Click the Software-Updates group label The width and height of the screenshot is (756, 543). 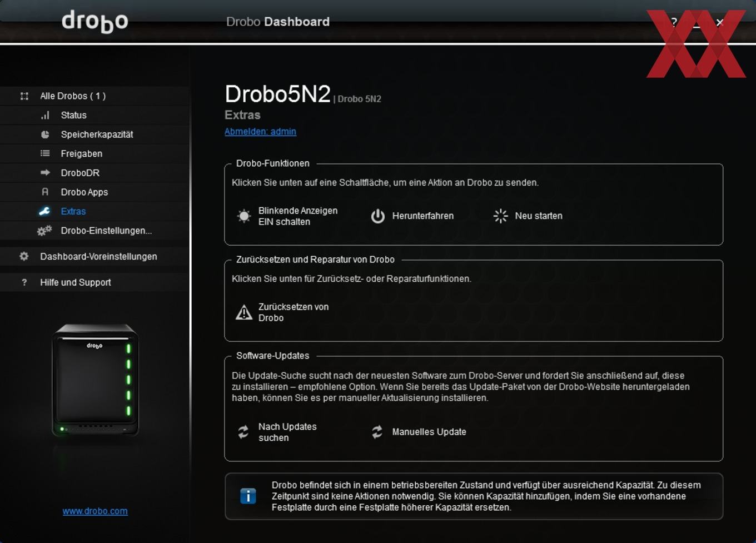pyautogui.click(x=272, y=356)
